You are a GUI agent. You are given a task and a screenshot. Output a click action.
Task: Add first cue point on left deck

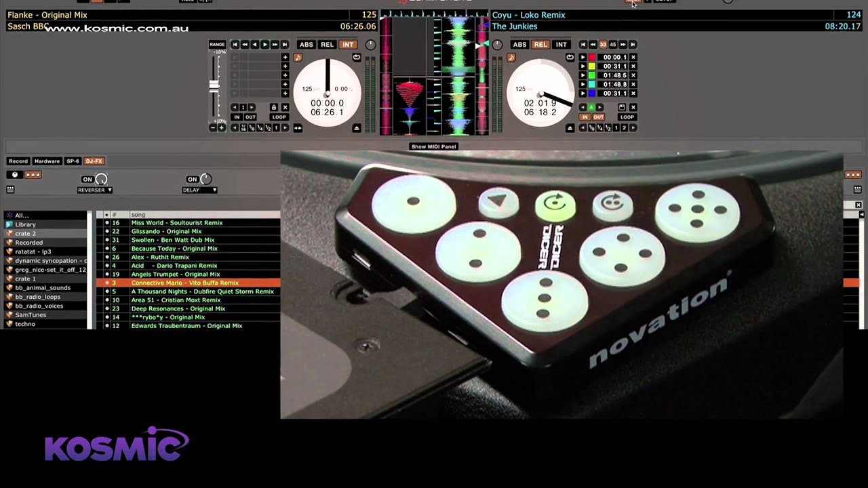[x=285, y=57]
